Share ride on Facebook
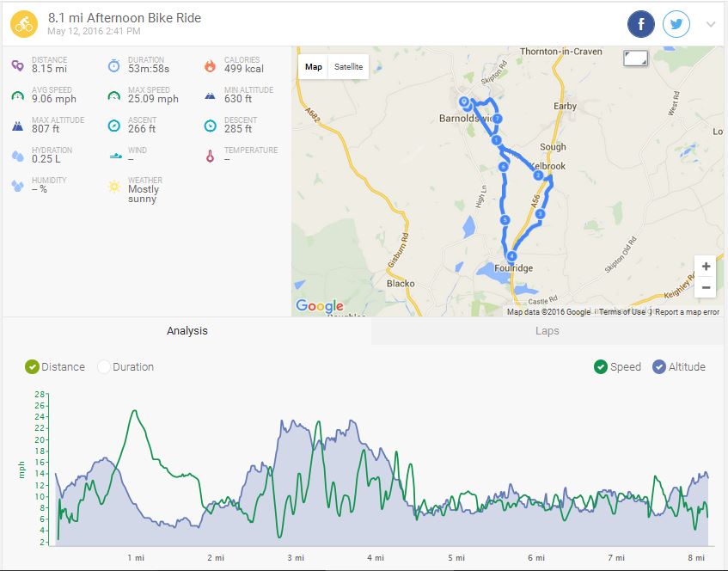The width and height of the screenshot is (728, 571). point(640,24)
